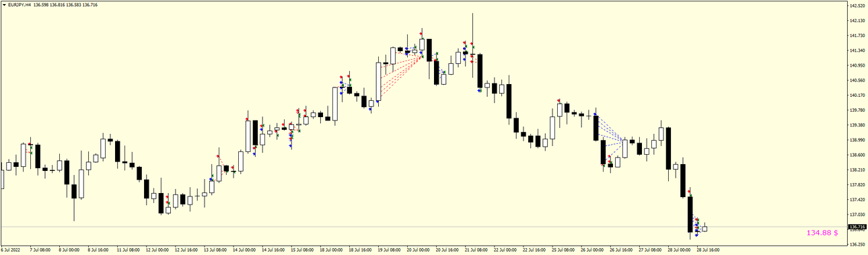868x255 pixels.
Task: Click the 137.820 price axis label
Action: point(857,184)
